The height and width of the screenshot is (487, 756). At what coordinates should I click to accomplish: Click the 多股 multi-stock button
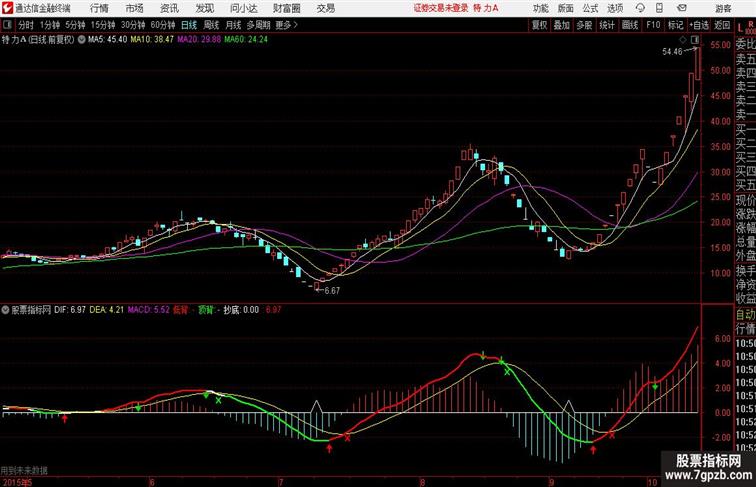tap(584, 25)
